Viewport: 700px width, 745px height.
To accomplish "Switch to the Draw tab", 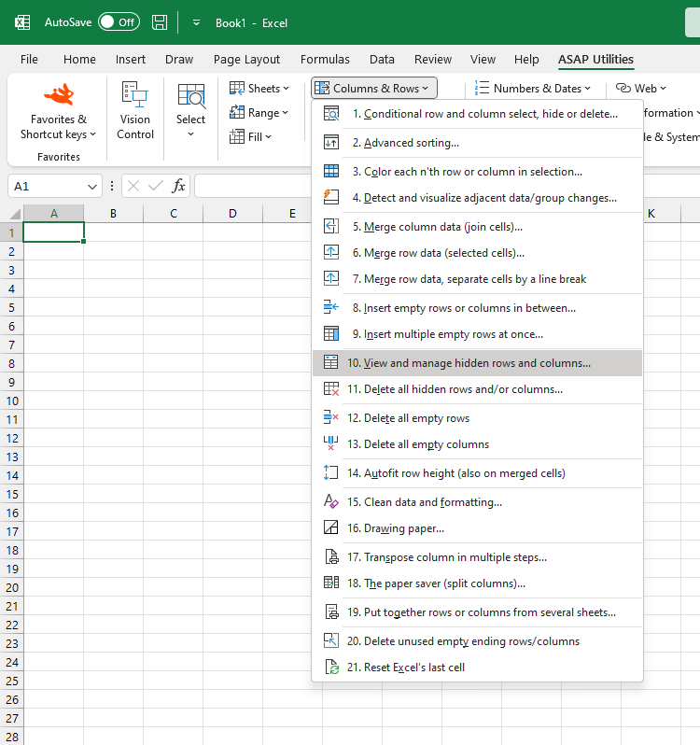I will coord(179,60).
